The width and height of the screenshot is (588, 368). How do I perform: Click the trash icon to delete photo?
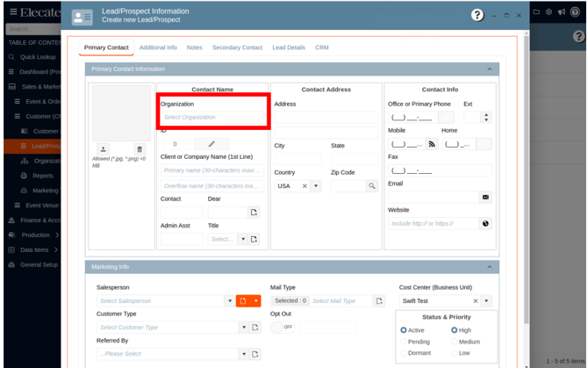(x=139, y=149)
